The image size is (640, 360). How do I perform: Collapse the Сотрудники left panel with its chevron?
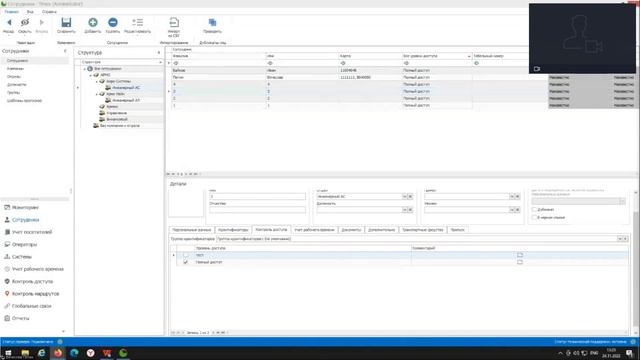click(x=65, y=51)
